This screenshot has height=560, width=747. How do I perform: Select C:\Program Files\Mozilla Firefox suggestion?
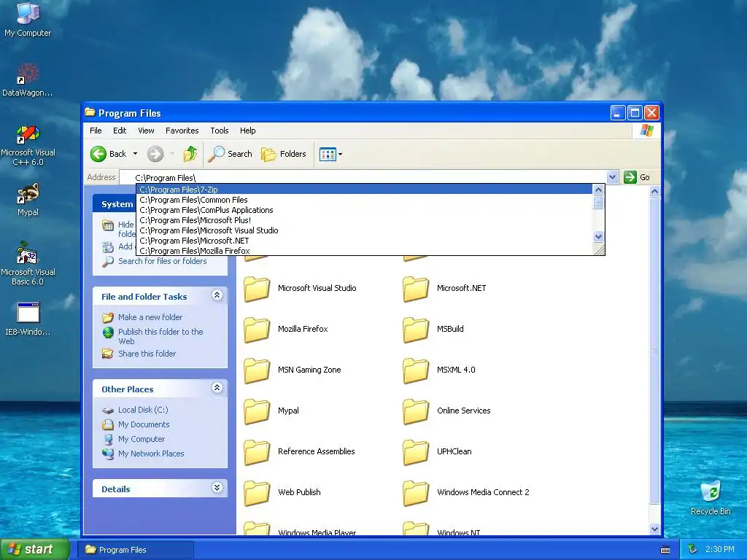point(365,251)
